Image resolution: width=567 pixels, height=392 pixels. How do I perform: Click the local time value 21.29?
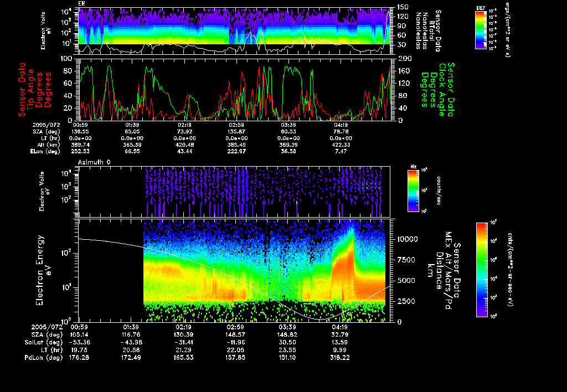coord(185,350)
